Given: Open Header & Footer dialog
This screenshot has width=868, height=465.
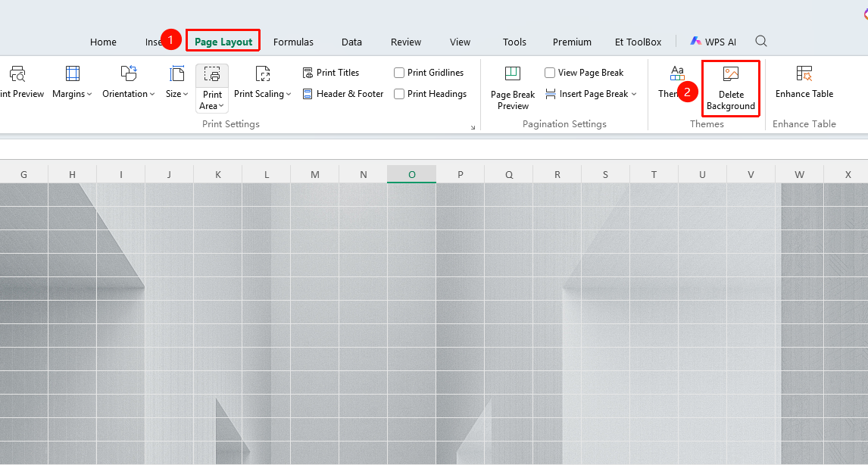Looking at the screenshot, I should click(343, 94).
